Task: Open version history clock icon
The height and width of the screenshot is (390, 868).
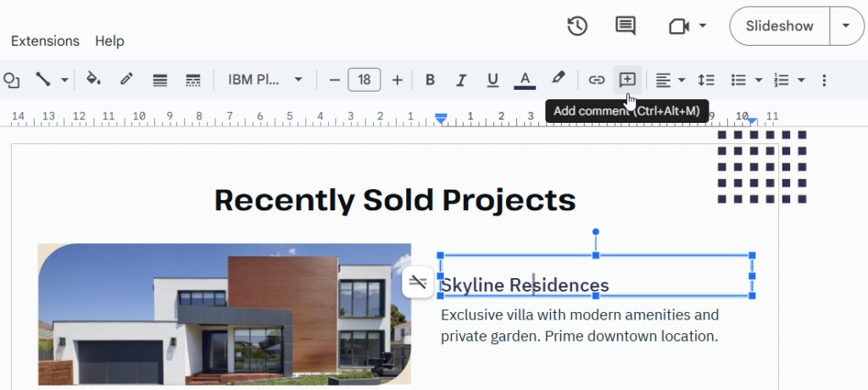Action: tap(577, 26)
